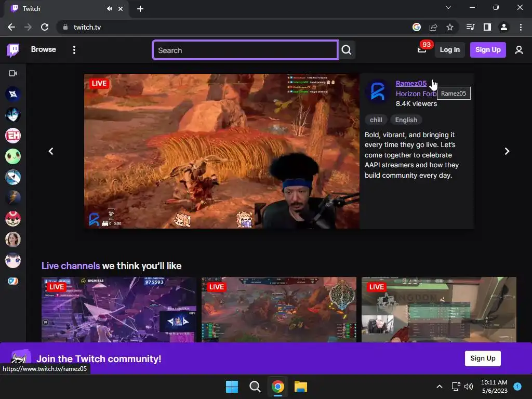Open the blue-white bird avatar channel in sidebar
Screen dimensions: 532x399
point(13,177)
